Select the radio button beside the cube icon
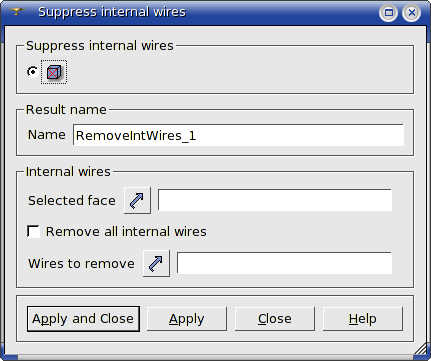This screenshot has width=431, height=361. [32, 72]
